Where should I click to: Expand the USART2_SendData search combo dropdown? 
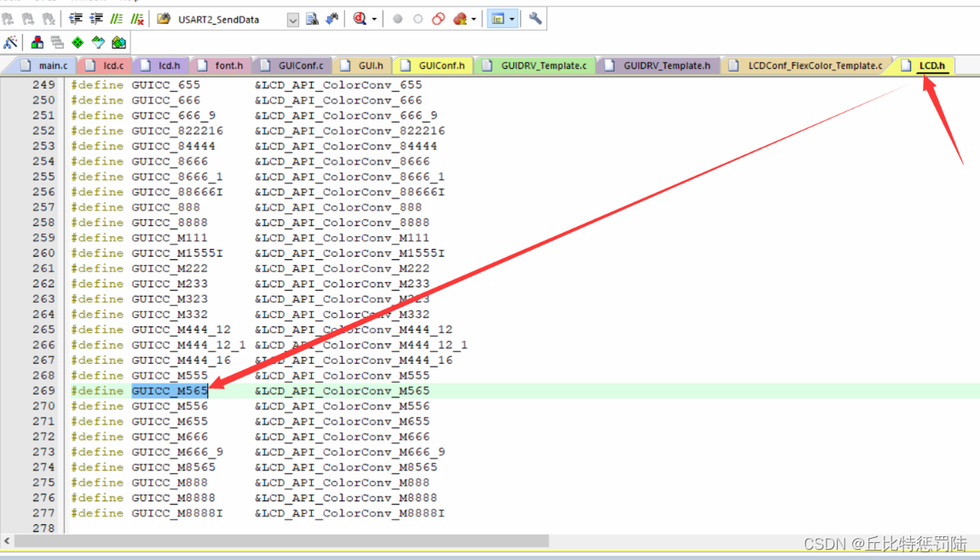pyautogui.click(x=292, y=20)
